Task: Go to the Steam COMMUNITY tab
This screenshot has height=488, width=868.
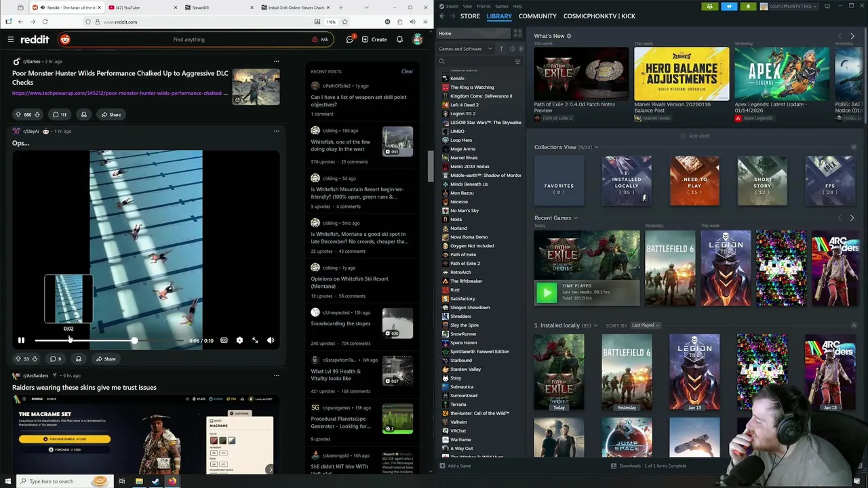Action: [x=537, y=16]
